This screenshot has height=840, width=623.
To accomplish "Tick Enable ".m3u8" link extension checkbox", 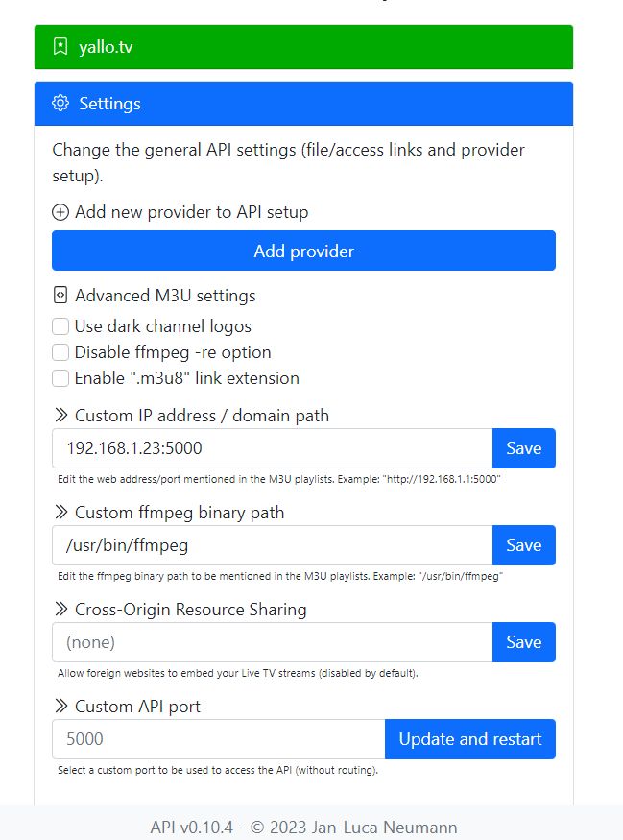I will coord(60,378).
